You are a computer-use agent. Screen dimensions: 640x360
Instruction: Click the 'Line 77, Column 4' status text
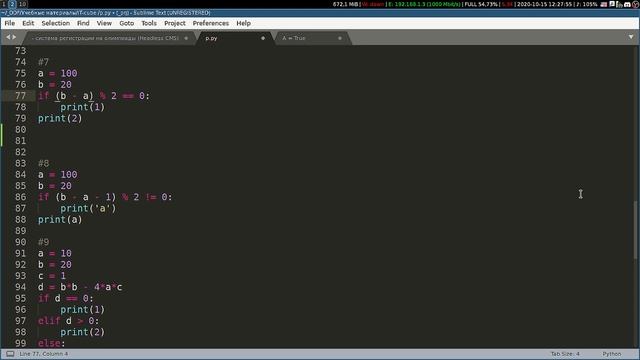pyautogui.click(x=44, y=354)
